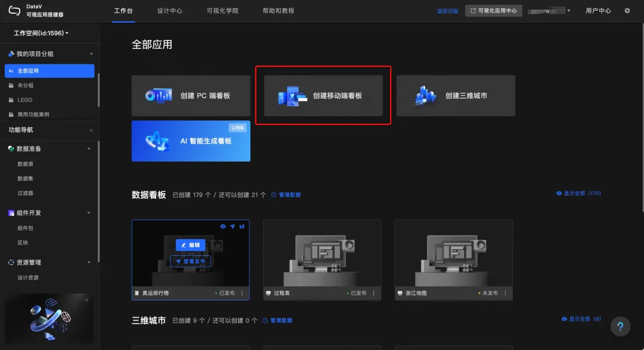644x350 pixels.
Task: Click the 创建 PC 端看板 chart icon
Action: click(x=159, y=96)
